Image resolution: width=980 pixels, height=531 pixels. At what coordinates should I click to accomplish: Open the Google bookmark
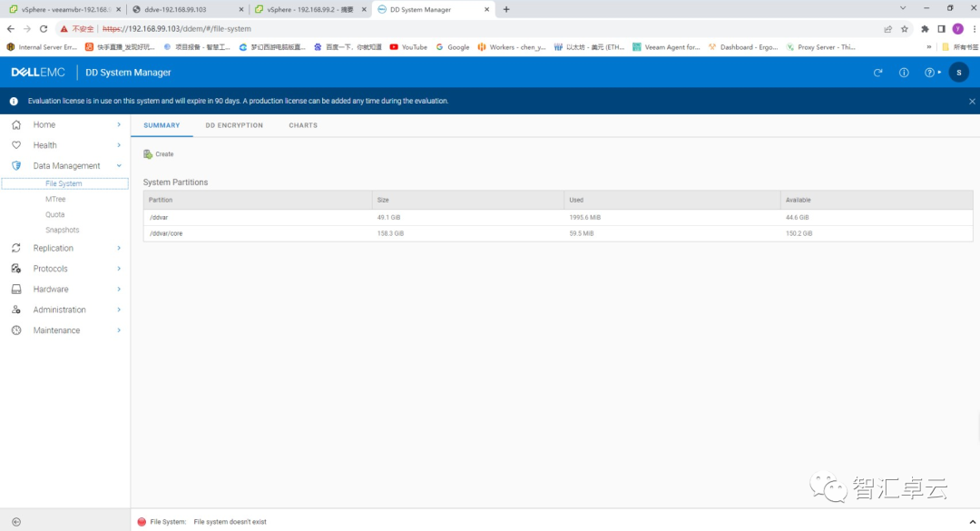[453, 47]
